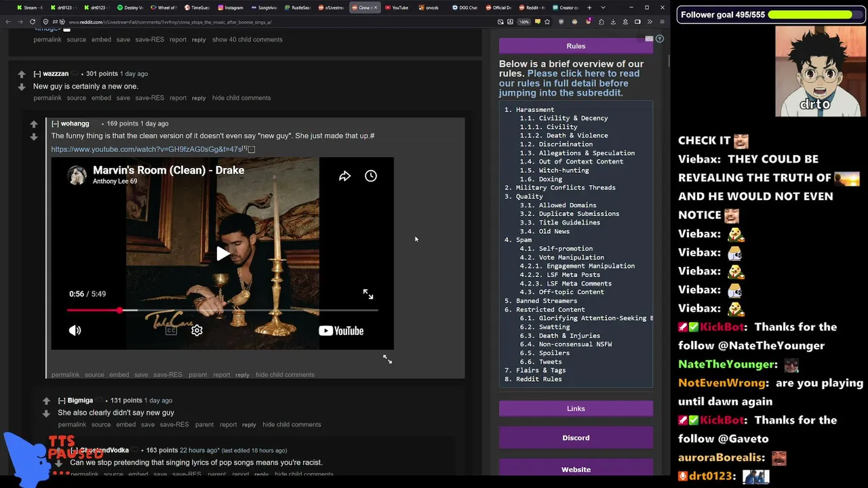868x488 pixels.
Task: Hide child comments under wohangg
Action: 285,375
